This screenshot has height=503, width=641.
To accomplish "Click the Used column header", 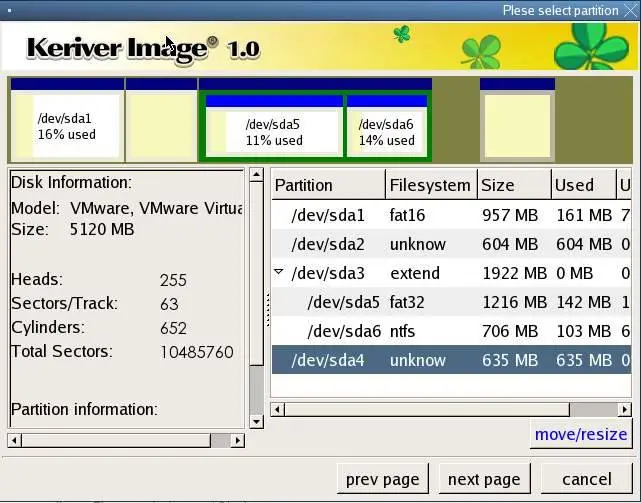I will coord(584,185).
